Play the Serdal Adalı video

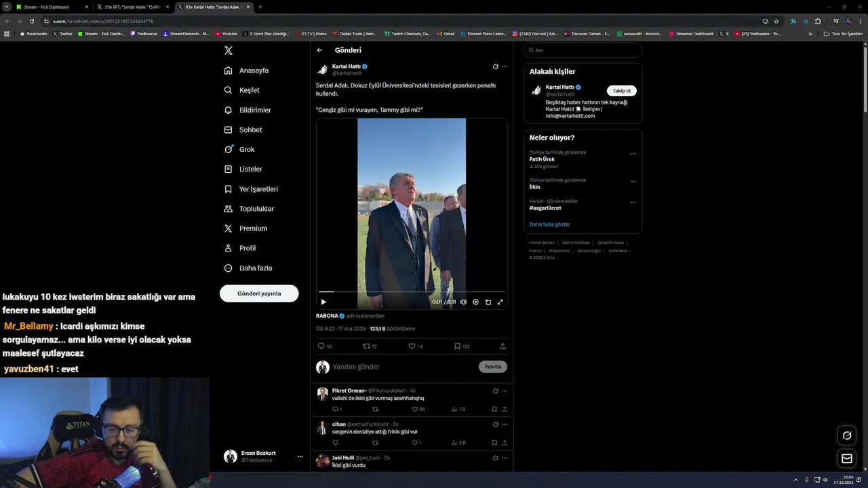click(x=323, y=302)
